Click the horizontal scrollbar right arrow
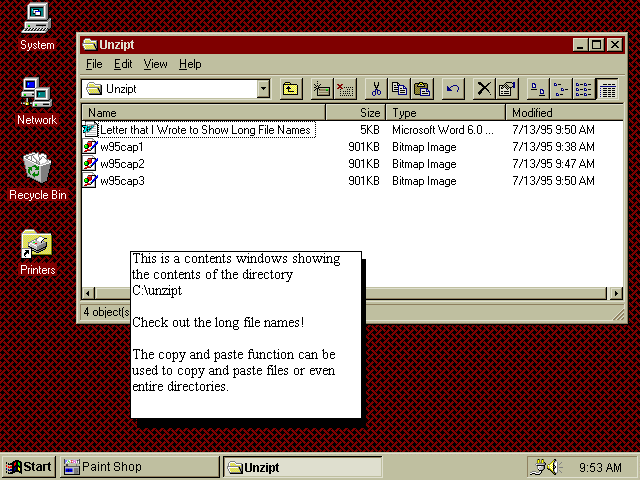The width and height of the screenshot is (640, 480). tap(616, 293)
